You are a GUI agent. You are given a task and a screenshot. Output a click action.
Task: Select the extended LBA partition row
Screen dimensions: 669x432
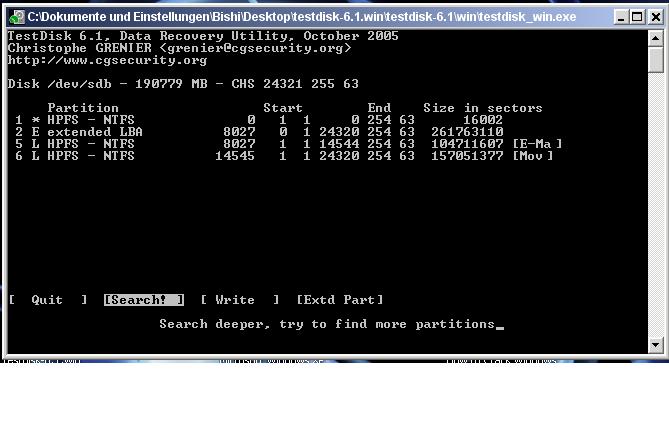259,132
